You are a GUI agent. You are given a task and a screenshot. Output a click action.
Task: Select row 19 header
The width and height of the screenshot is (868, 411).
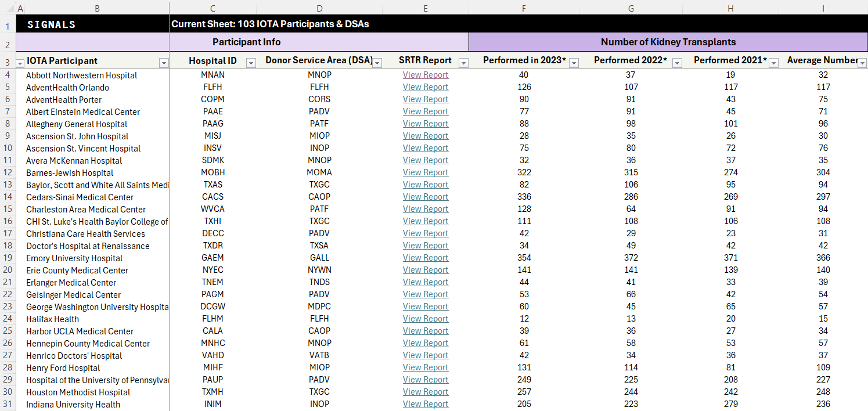[8, 258]
